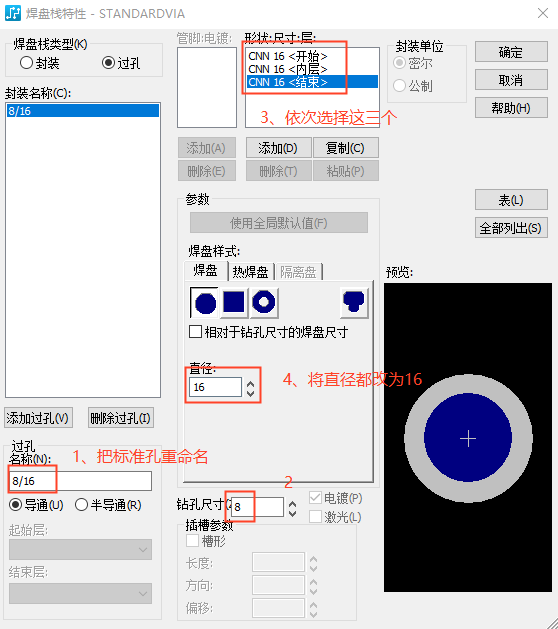Open the odd-shaped pad icon
Screen dimensions: 558x629
coord(353,302)
